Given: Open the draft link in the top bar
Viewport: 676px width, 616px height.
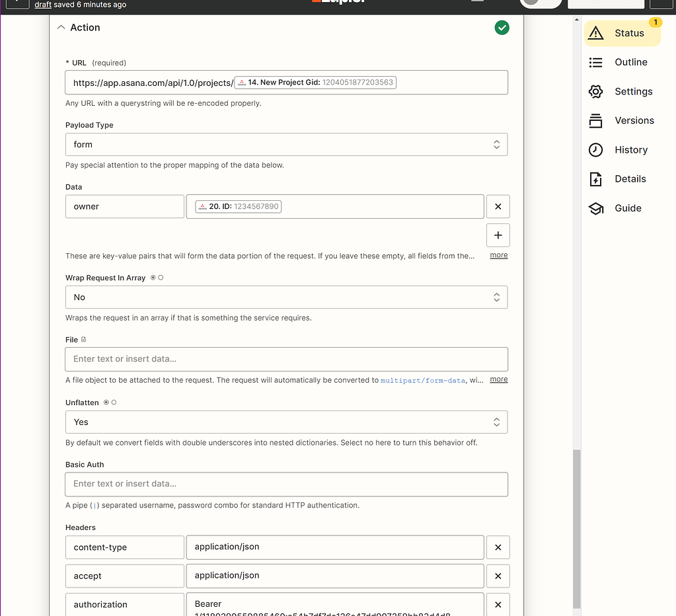Looking at the screenshot, I should pyautogui.click(x=42, y=4).
